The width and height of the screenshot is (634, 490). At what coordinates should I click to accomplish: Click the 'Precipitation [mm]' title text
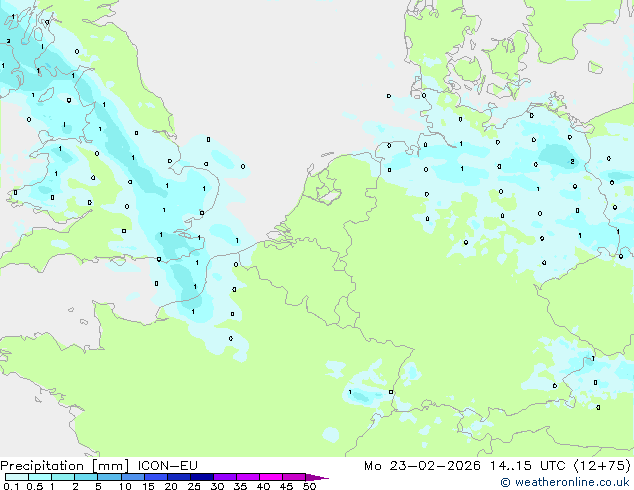point(64,466)
